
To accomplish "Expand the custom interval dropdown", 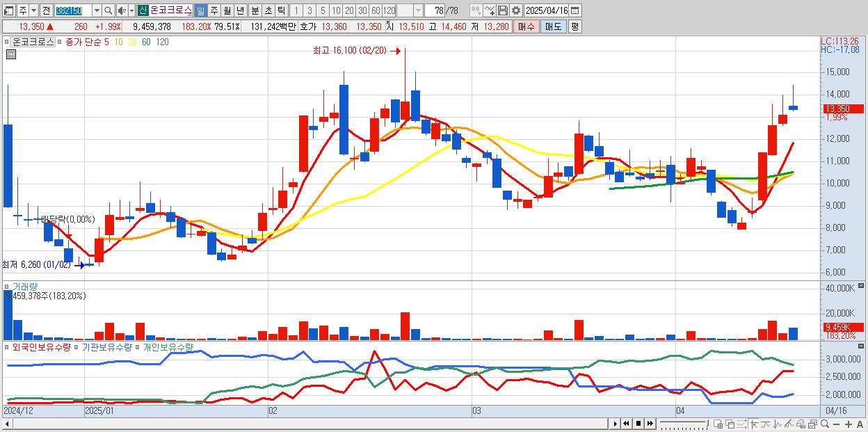I will [418, 10].
